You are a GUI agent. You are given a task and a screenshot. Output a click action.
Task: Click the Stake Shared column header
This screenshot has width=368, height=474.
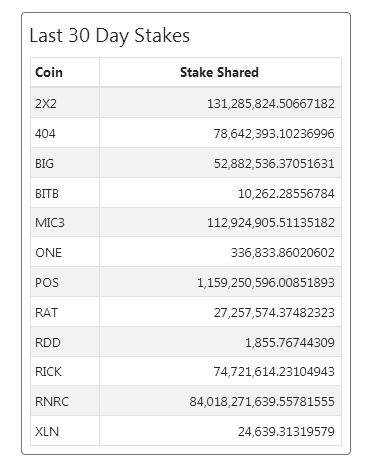219,72
